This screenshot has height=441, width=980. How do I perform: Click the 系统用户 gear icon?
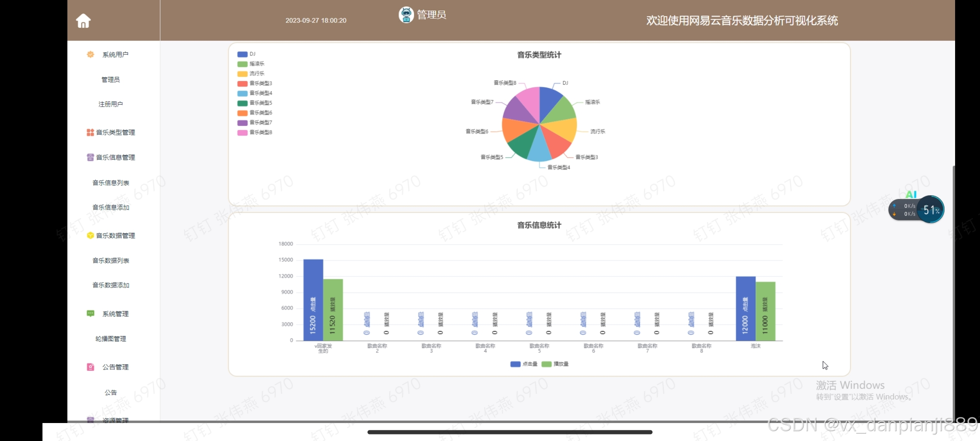point(90,54)
